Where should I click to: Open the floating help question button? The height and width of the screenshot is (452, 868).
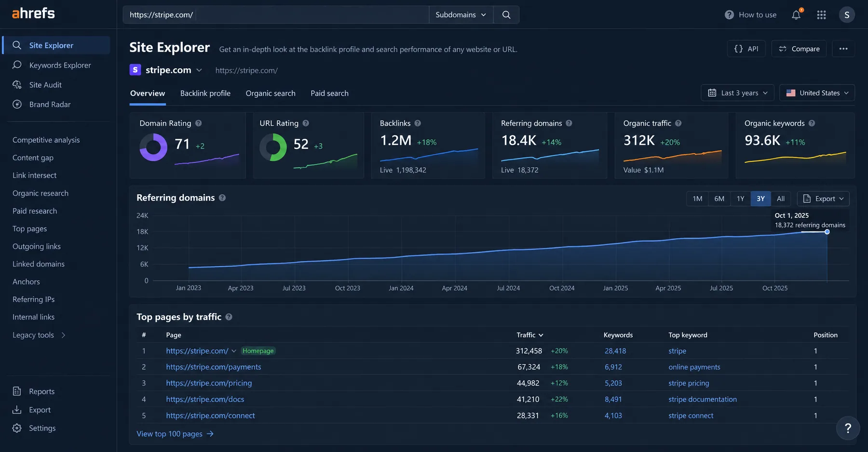[848, 428]
